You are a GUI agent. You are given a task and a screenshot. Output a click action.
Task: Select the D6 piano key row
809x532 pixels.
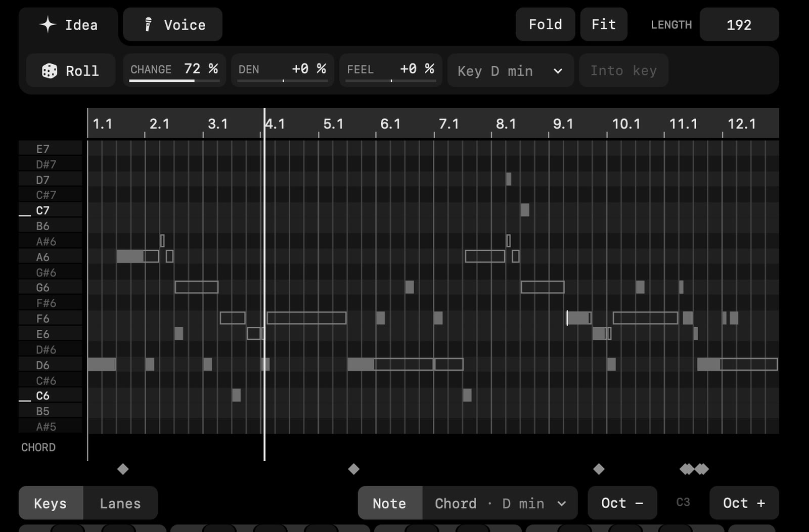(51, 365)
